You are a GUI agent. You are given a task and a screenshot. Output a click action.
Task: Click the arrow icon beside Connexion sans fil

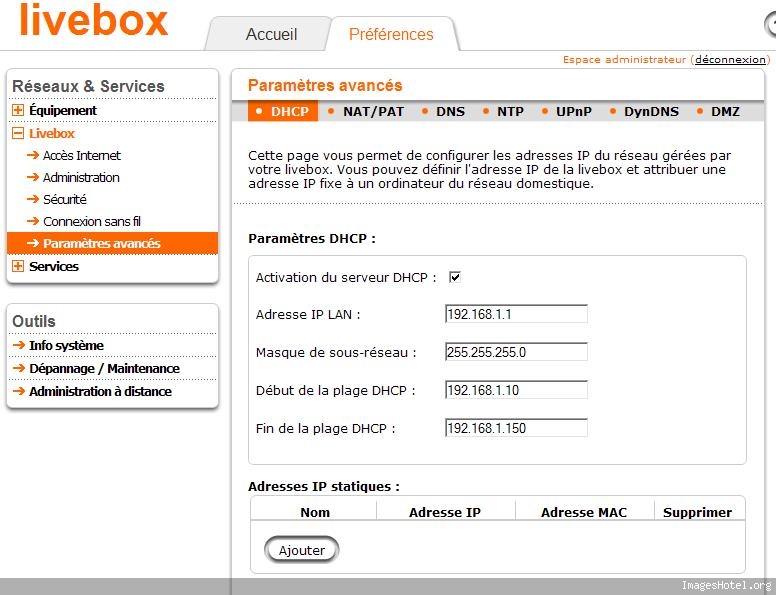point(33,221)
